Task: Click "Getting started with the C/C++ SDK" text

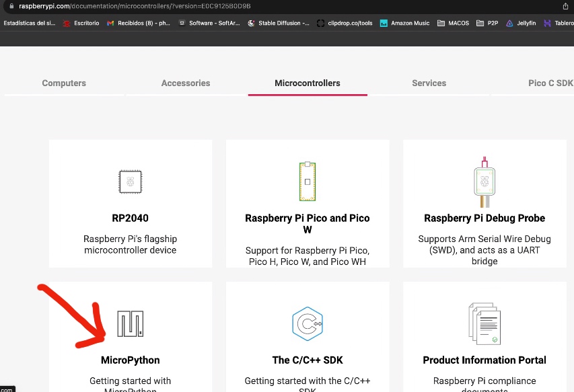Action: coord(308,385)
